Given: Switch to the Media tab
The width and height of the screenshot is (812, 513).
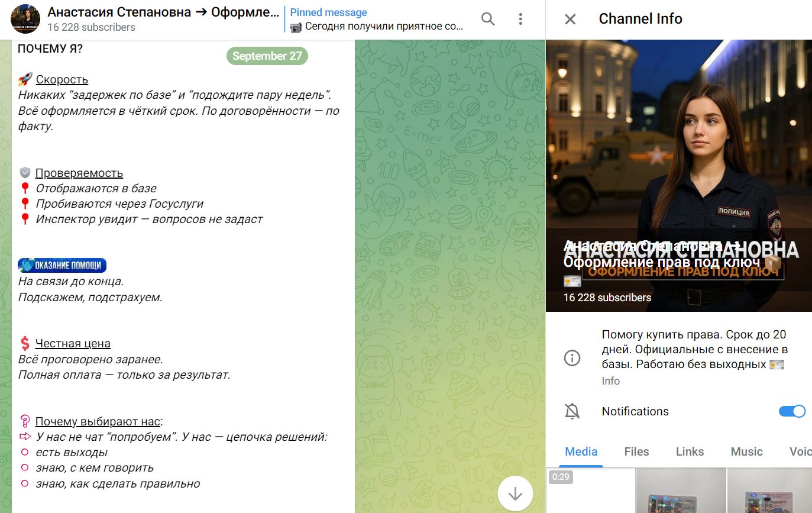Looking at the screenshot, I should tap(581, 451).
